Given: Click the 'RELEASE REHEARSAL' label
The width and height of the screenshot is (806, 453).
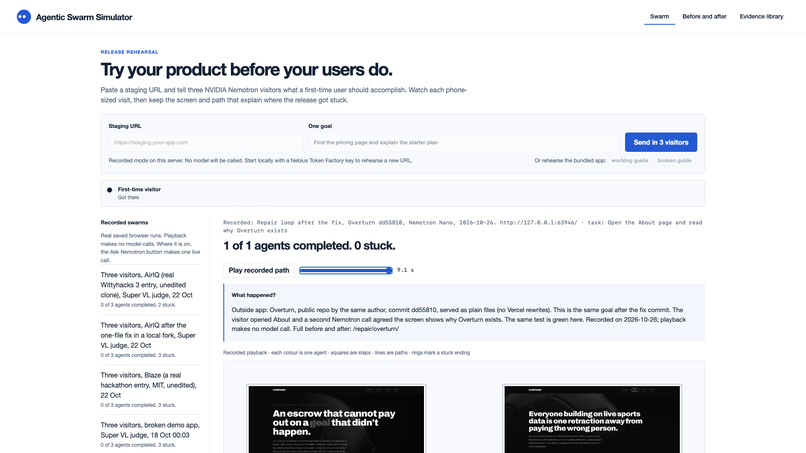Looking at the screenshot, I should click(130, 52).
